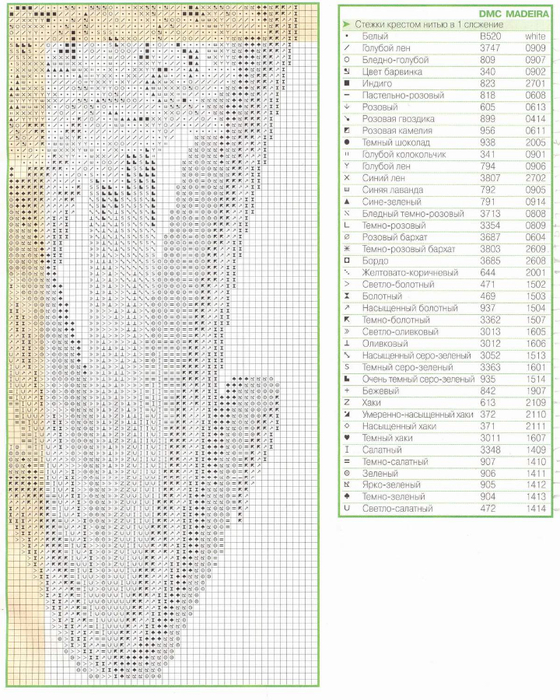This screenshot has height=700, width=560.
Task: Click 'Темно-болотный' label
Action: pyautogui.click(x=396, y=320)
